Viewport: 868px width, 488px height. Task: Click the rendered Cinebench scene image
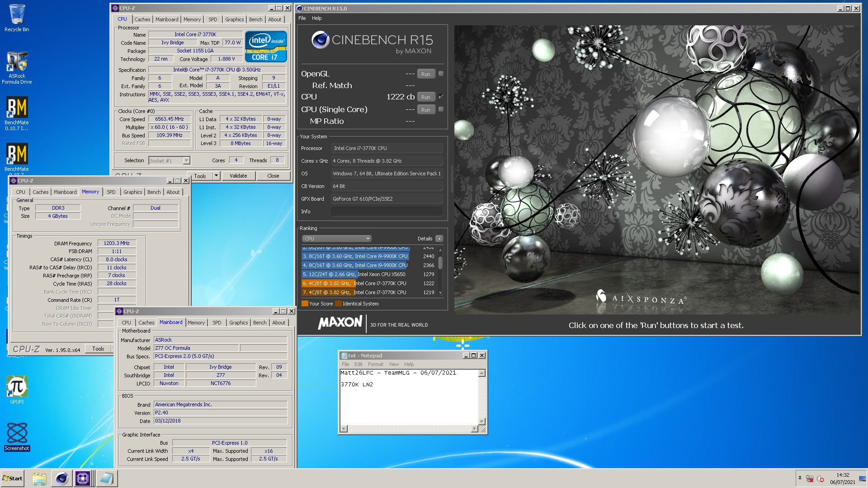[657, 169]
